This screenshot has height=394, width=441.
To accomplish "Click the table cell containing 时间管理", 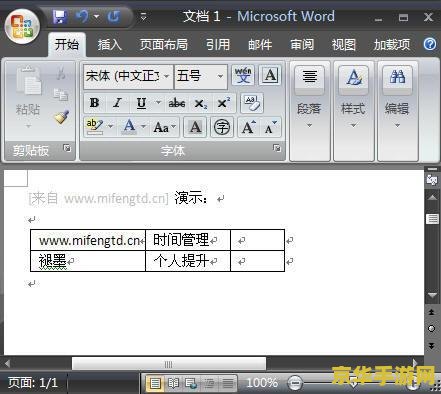I will pos(188,240).
